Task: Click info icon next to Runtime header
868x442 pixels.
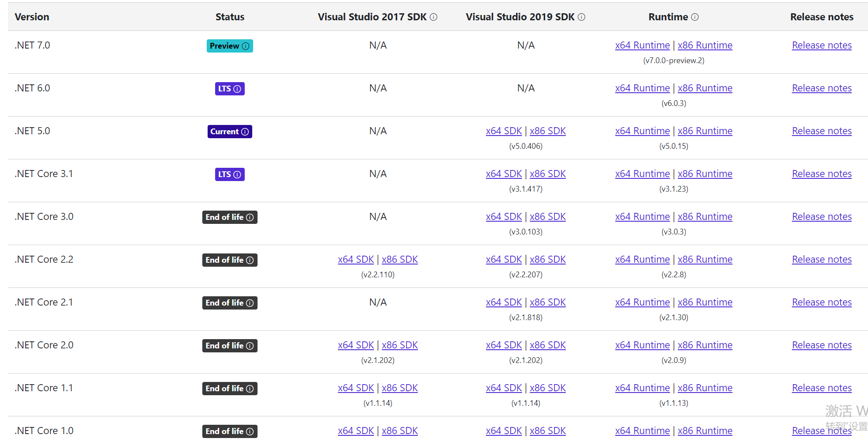Action: pyautogui.click(x=695, y=17)
